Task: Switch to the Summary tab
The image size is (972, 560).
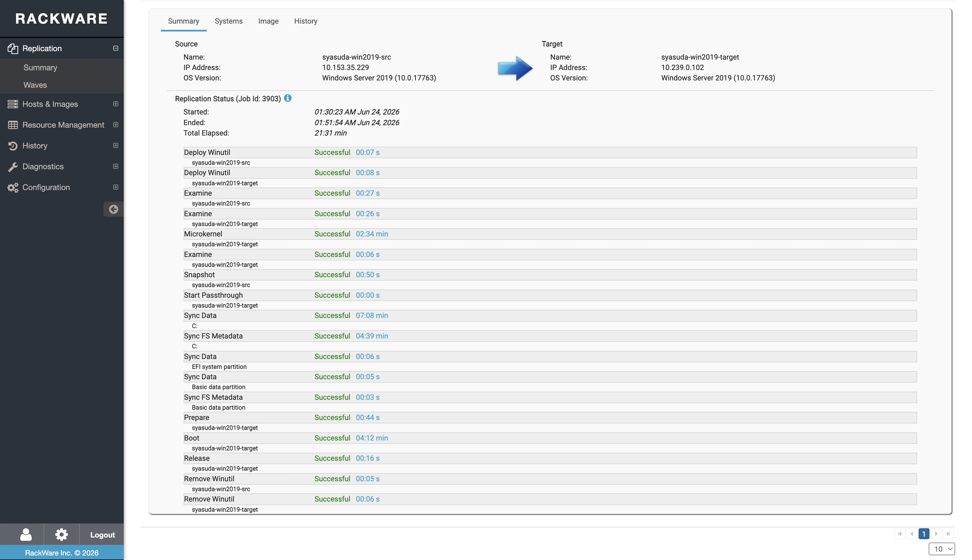Action: (184, 21)
